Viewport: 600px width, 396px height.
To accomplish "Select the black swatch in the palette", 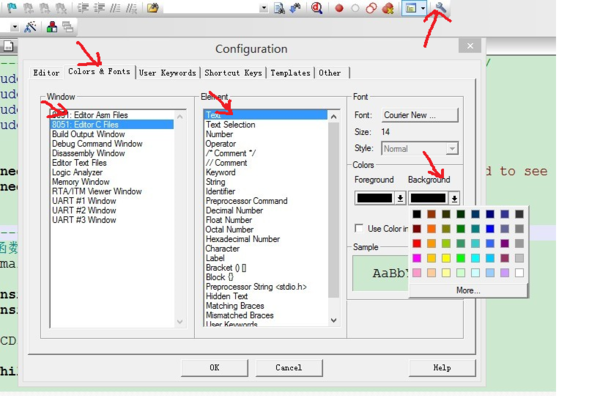I will 417,214.
